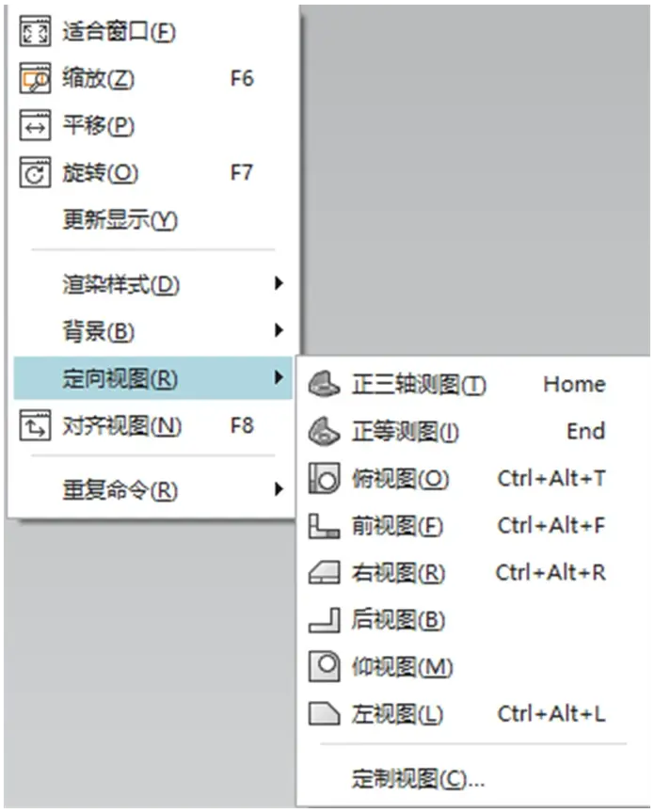
Task: Select the Zoom (缩放) magnifier icon
Action: coord(35,79)
